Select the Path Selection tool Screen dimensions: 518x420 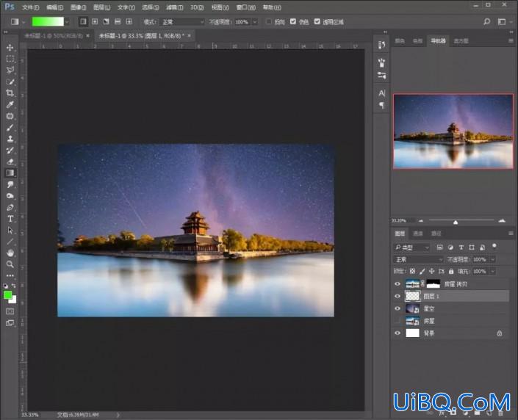tap(10, 230)
